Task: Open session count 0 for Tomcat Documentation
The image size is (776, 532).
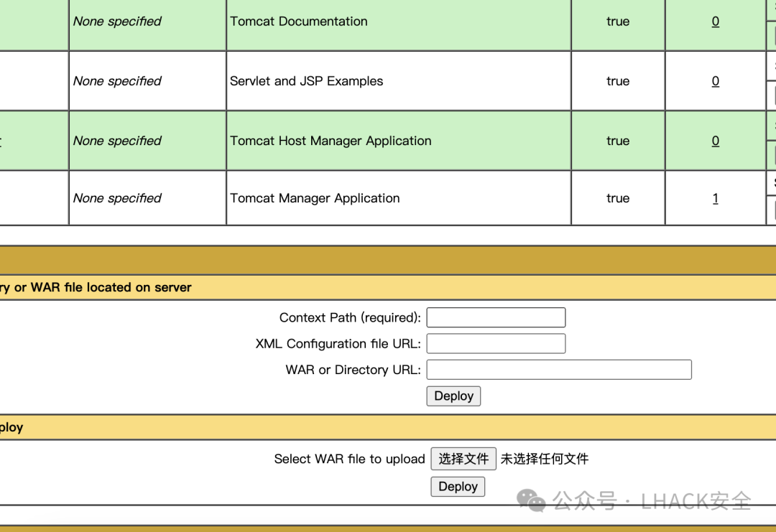Action: (x=715, y=22)
